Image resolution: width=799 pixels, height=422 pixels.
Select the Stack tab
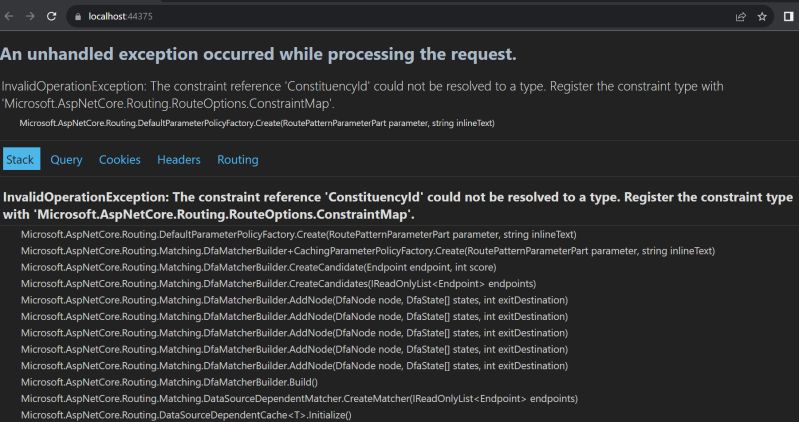coord(21,160)
